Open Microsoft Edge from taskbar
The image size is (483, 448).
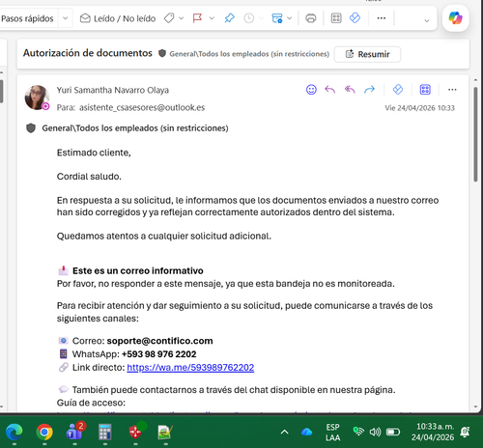[x=14, y=432]
